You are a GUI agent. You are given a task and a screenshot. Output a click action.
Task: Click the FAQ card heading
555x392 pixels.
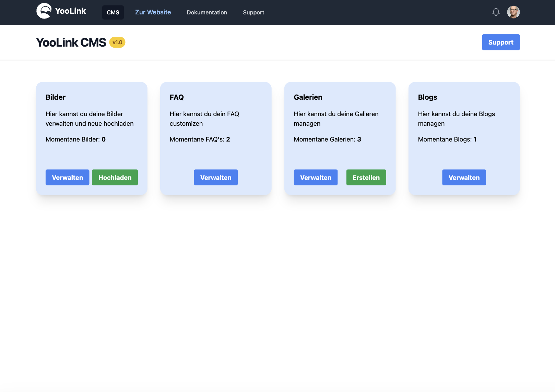[x=176, y=97]
